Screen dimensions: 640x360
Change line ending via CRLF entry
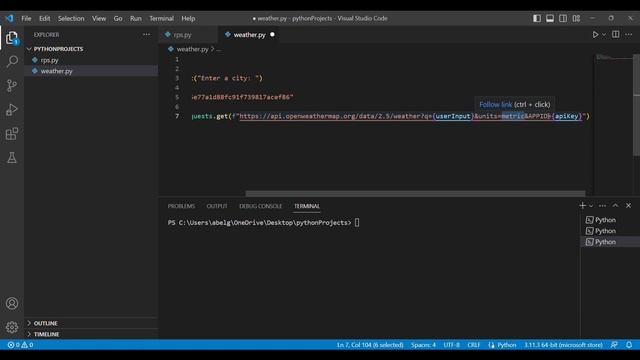473,345
